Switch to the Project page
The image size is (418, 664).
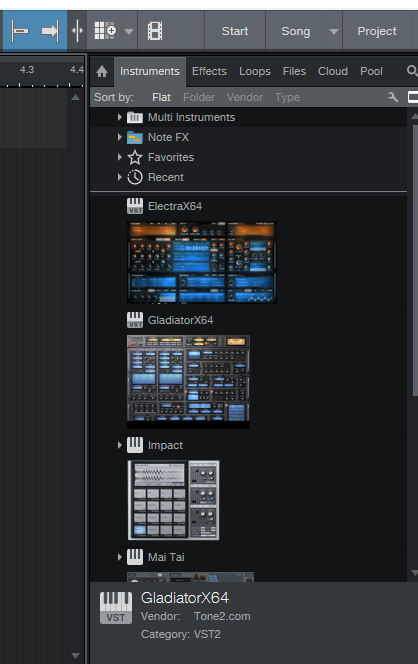[377, 31]
